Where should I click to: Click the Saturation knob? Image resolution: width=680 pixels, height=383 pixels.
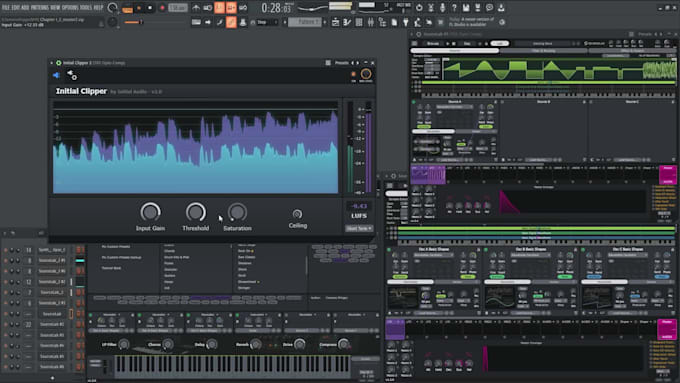coord(237,212)
